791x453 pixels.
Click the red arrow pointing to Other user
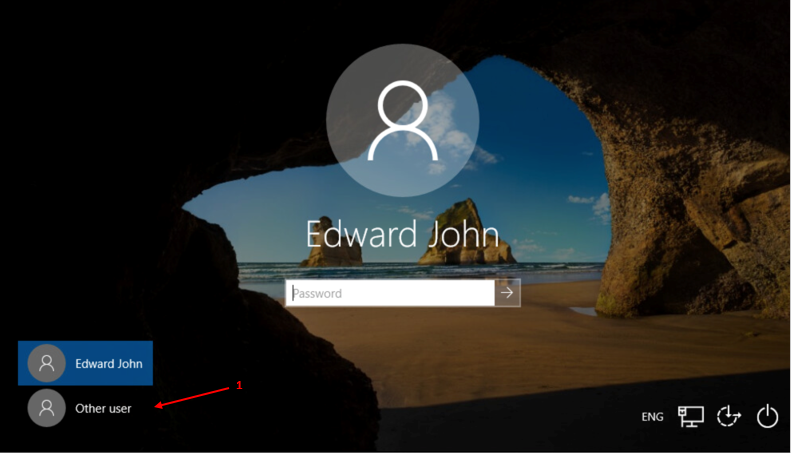(195, 397)
